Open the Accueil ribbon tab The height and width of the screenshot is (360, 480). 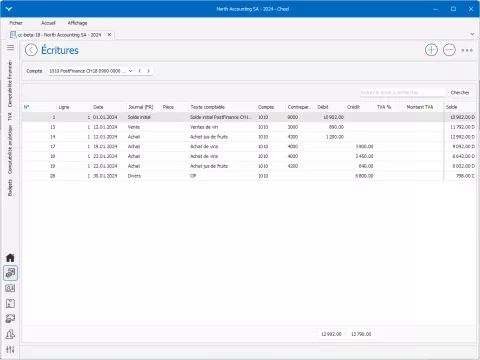coord(48,23)
